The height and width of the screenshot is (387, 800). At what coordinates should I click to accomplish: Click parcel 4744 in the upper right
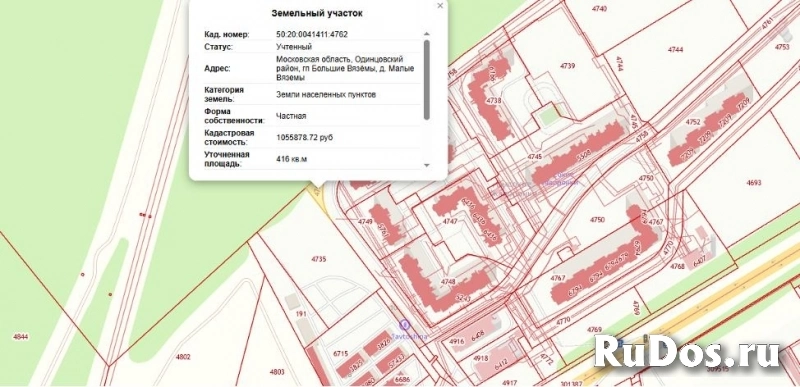click(x=676, y=49)
